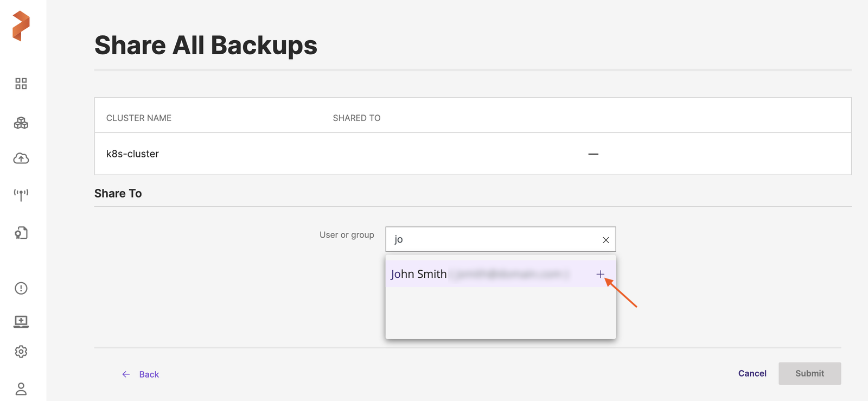Add John Smith using the plus icon

[x=600, y=275]
